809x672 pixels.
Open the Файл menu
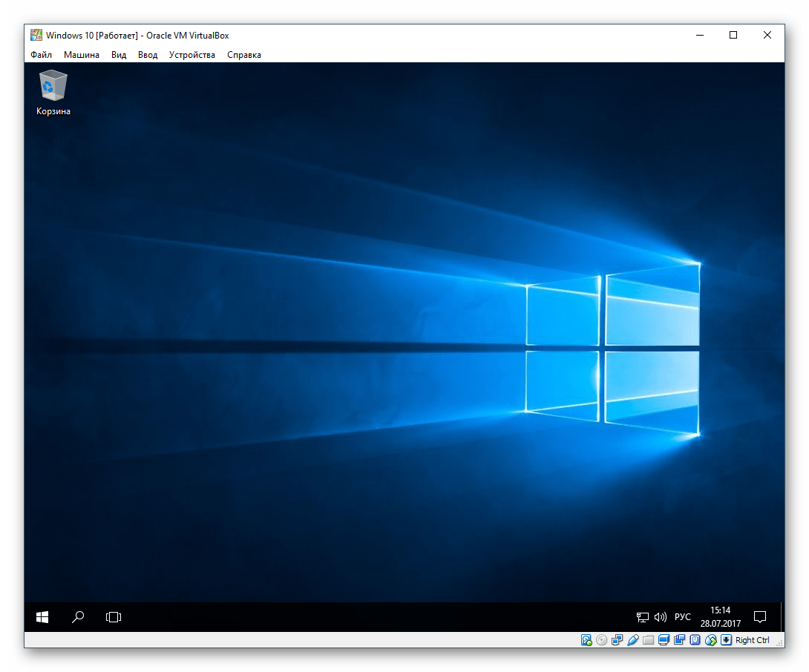[41, 55]
